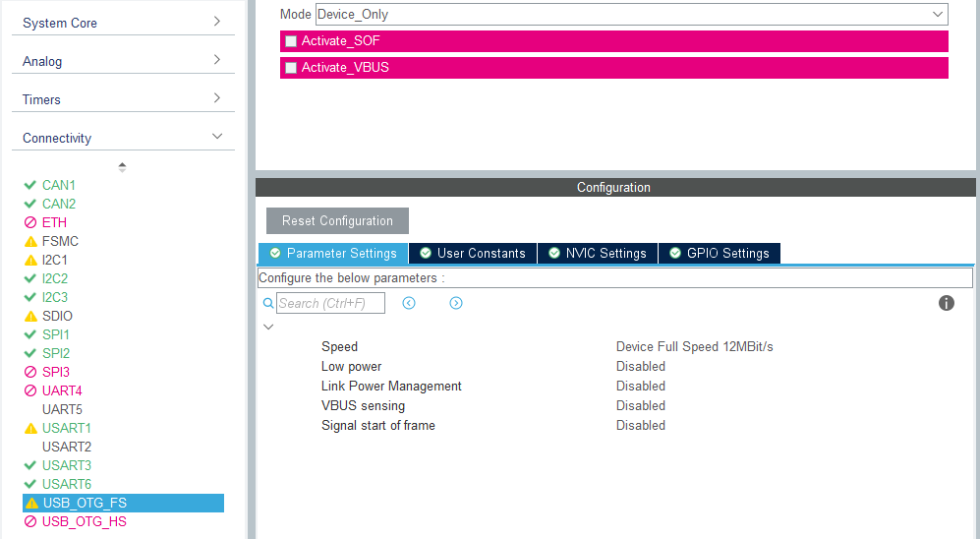Screen dimensions: 980x539
Task: Click the search magnifier icon
Action: tap(268, 304)
